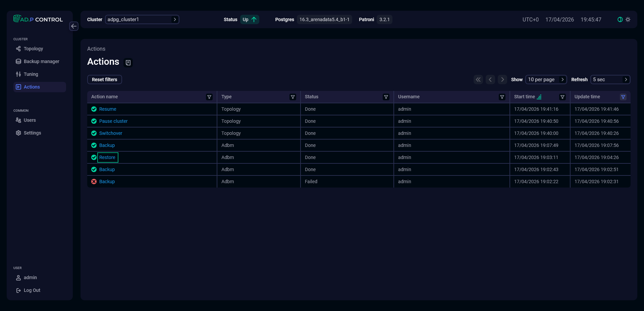Open the Pause cluster action link
The height and width of the screenshot is (311, 644).
113,121
